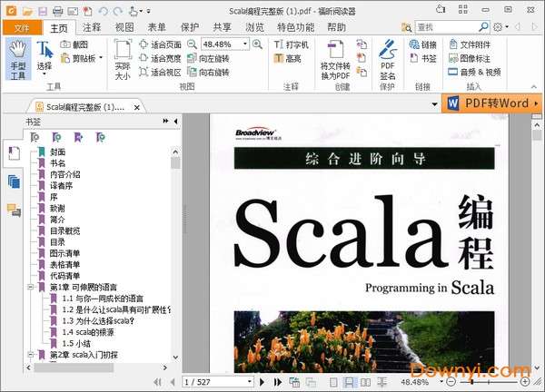Click Actual Size (实际大小) icon
The width and height of the screenshot is (545, 392).
click(123, 59)
